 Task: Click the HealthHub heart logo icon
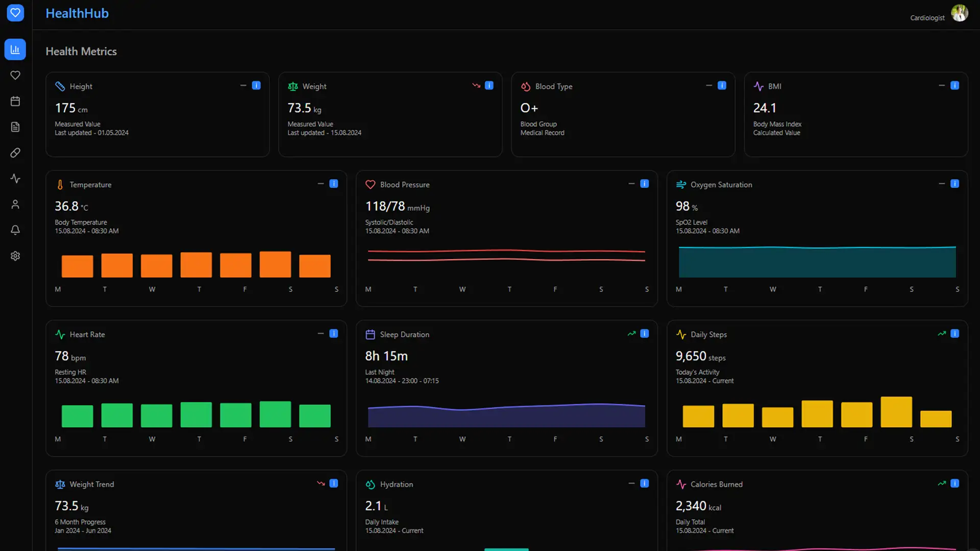click(x=15, y=13)
